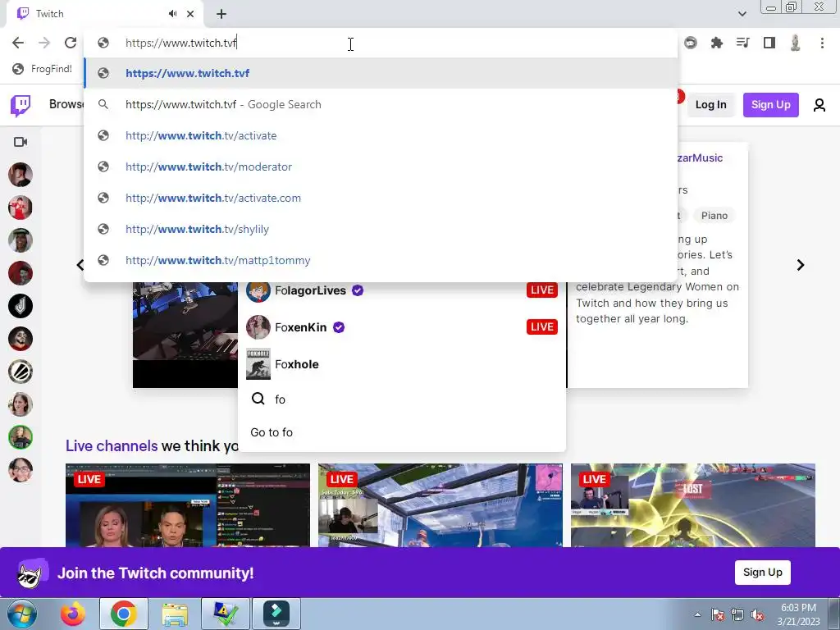840x630 pixels.
Task: Launch Firefox from the taskbar
Action: [x=72, y=614]
